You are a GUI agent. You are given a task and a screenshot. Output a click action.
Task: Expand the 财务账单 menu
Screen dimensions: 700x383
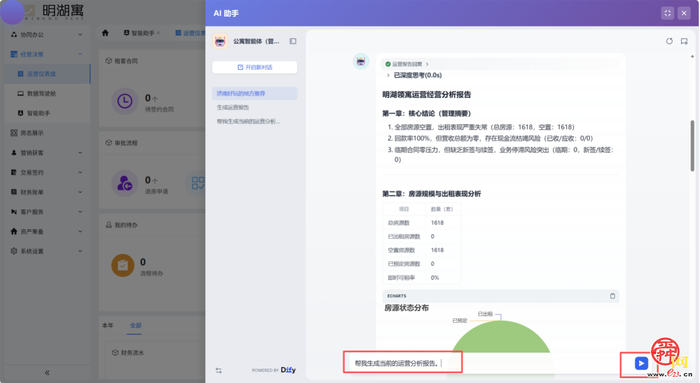pyautogui.click(x=47, y=192)
